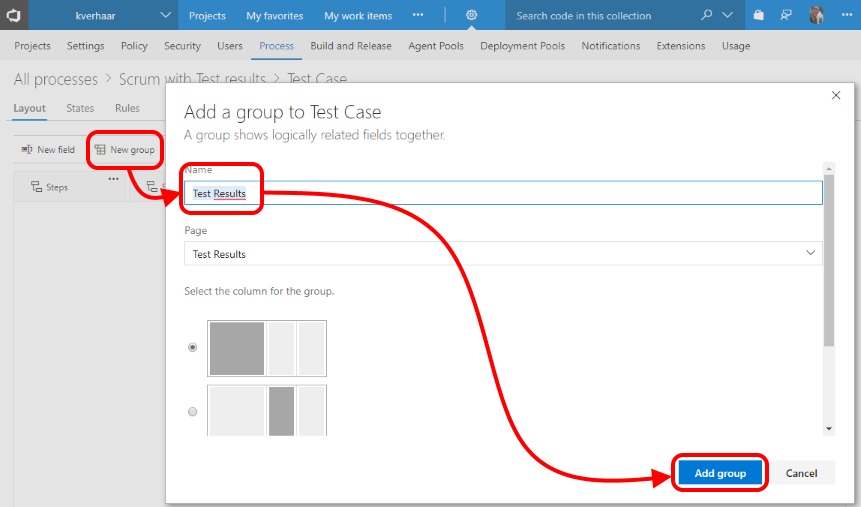Open the Security tab

[182, 46]
